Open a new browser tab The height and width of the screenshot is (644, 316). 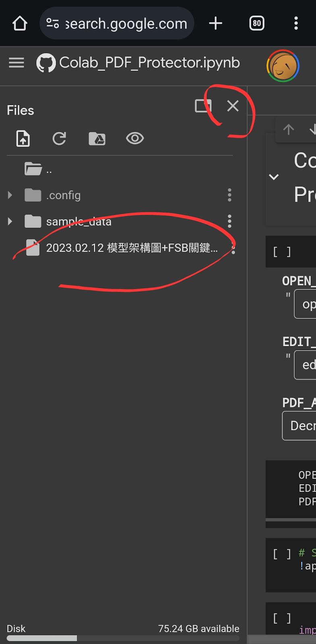(x=216, y=23)
